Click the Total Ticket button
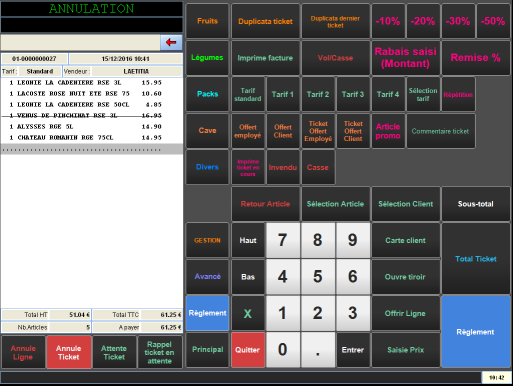The width and height of the screenshot is (513, 386). pos(476,259)
